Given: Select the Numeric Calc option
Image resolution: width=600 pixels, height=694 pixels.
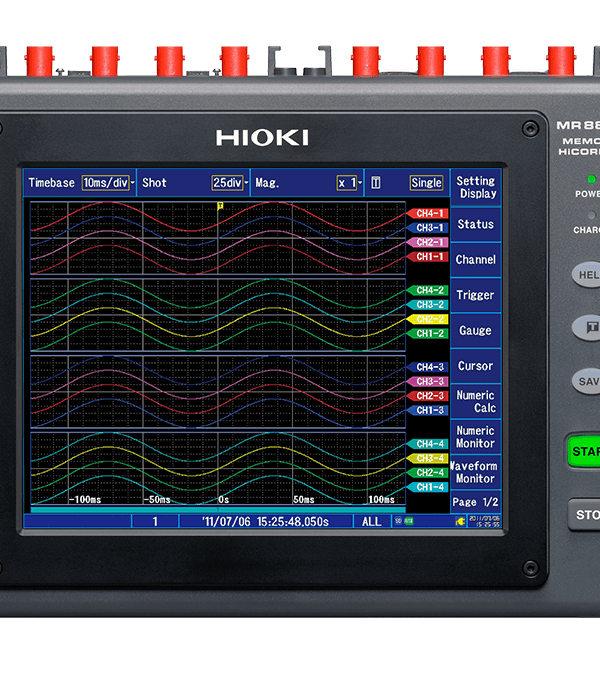Looking at the screenshot, I should click(476, 401).
